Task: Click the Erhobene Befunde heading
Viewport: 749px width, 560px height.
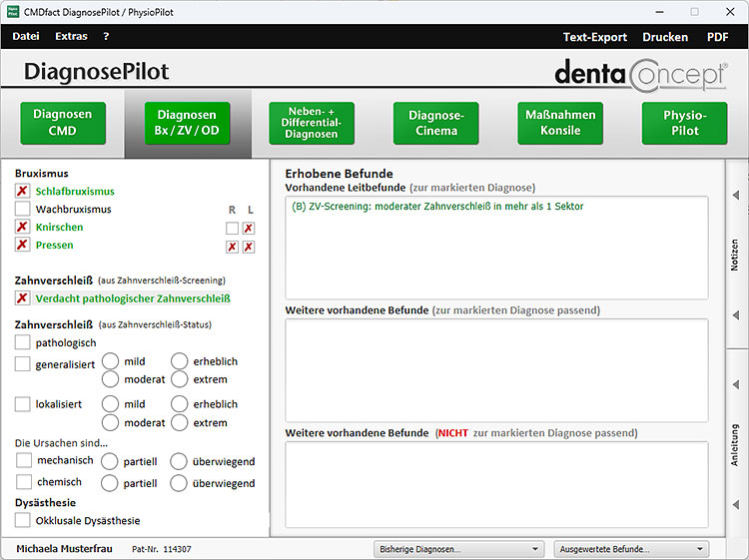Action: [340, 174]
